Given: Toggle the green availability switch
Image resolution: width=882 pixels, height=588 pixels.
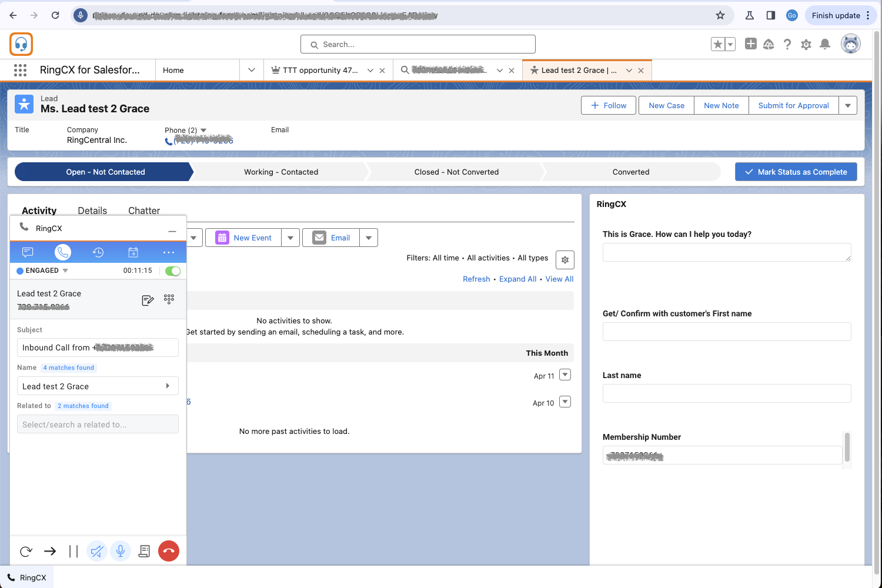Looking at the screenshot, I should point(173,271).
